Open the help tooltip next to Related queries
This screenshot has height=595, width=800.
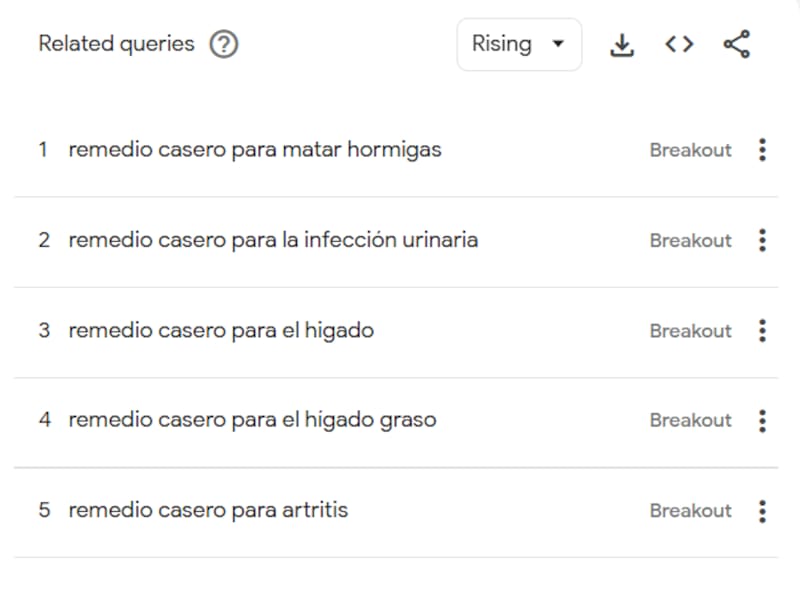pos(225,44)
